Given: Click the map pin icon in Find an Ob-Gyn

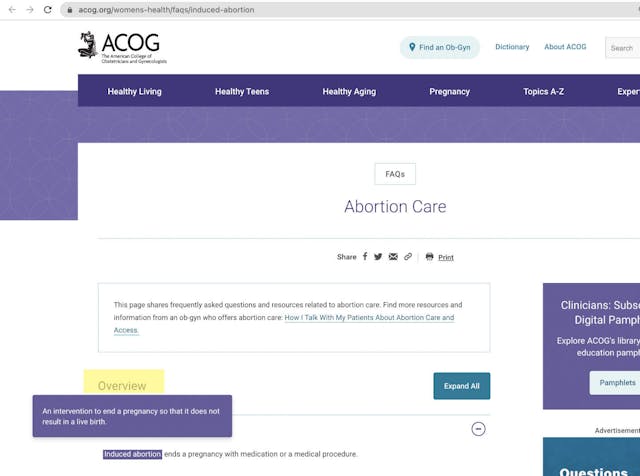Looking at the screenshot, I should (412, 47).
